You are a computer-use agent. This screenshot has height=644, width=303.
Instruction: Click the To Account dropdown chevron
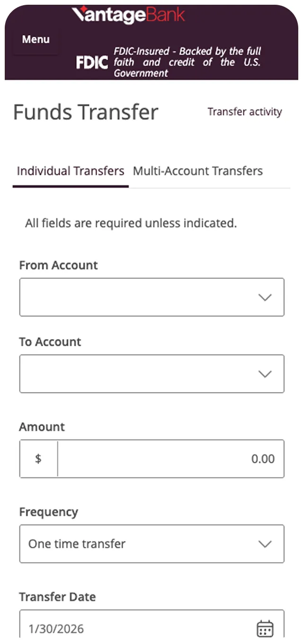[x=265, y=374]
